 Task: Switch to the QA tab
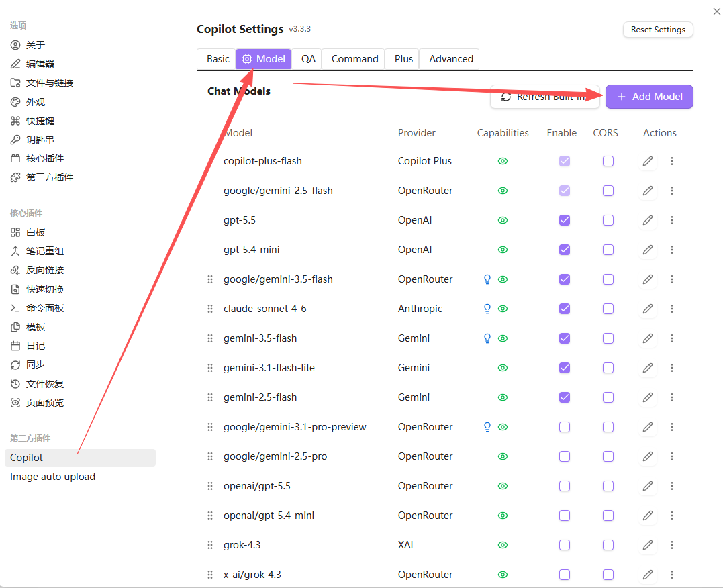[308, 59]
